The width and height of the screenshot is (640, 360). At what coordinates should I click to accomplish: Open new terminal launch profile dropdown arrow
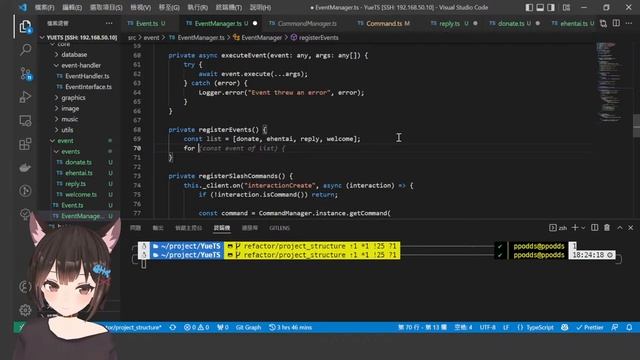point(583,227)
